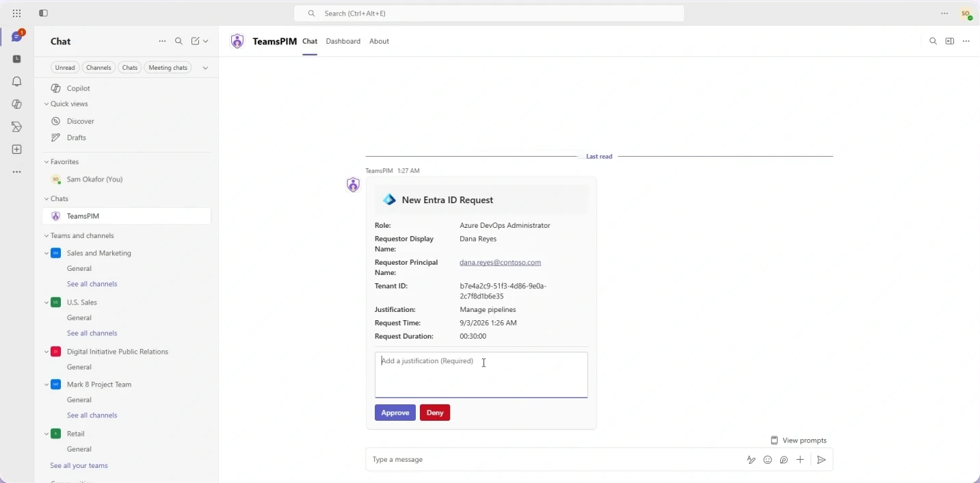Filter chats by Unread
980x483 pixels.
coord(65,68)
